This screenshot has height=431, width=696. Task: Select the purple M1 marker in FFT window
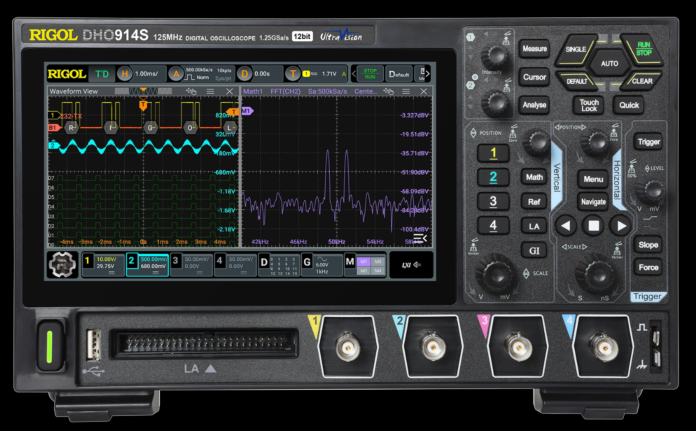tap(247, 111)
